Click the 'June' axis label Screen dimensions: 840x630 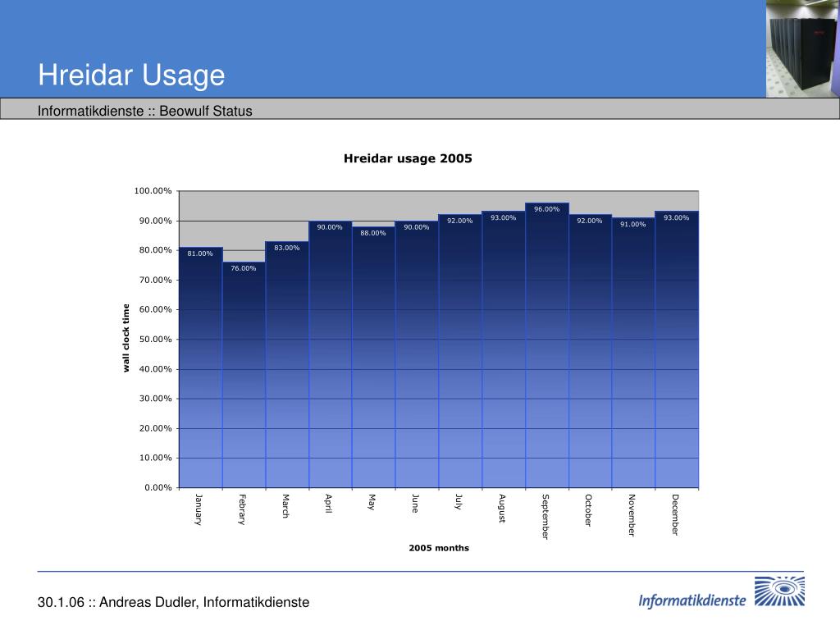coord(414,504)
